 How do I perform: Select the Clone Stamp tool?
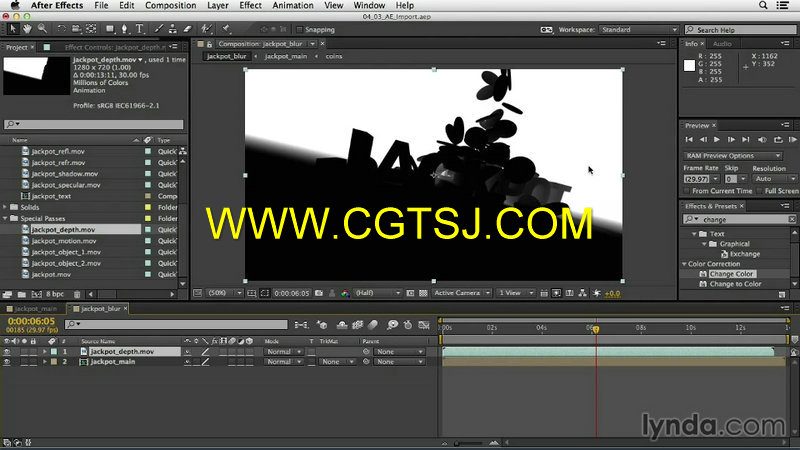(173, 29)
